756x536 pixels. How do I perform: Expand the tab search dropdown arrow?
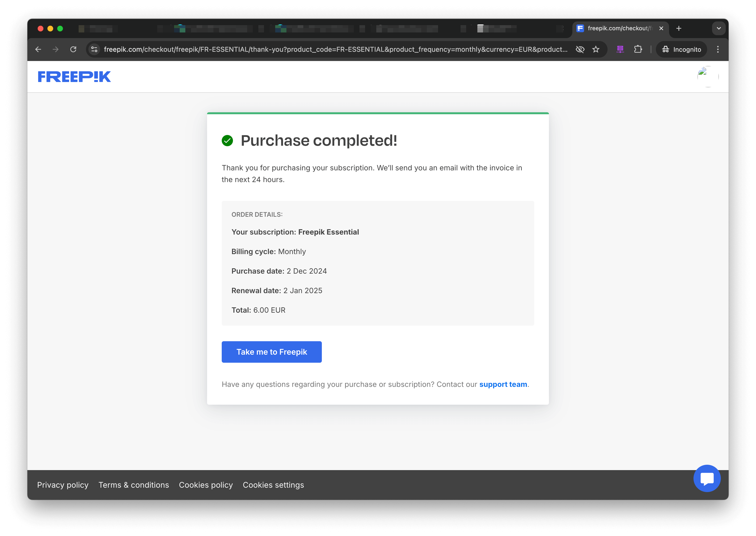719,28
